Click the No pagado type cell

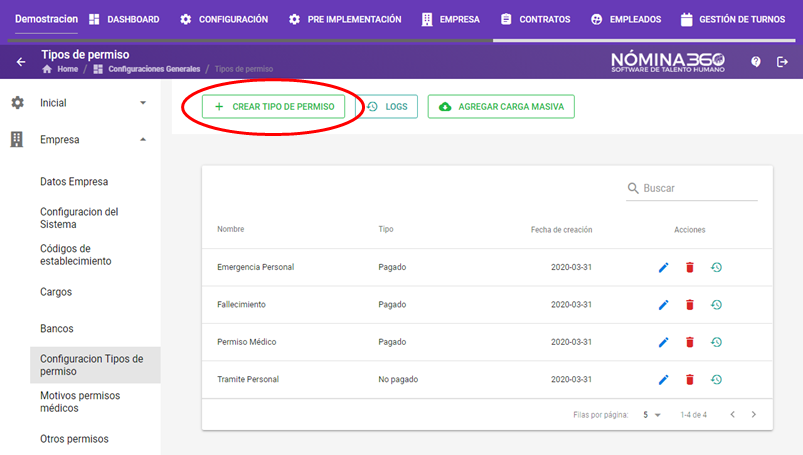398,380
